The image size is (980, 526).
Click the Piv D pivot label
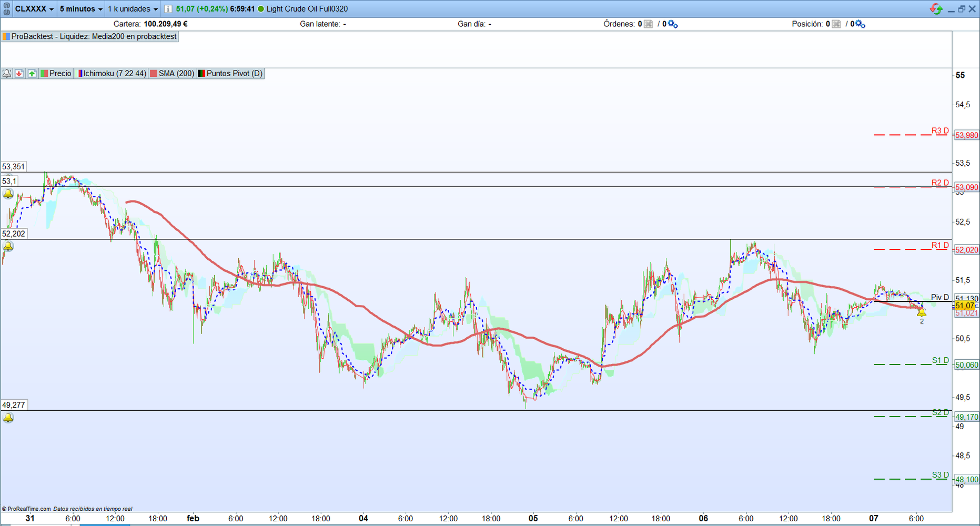tap(940, 297)
